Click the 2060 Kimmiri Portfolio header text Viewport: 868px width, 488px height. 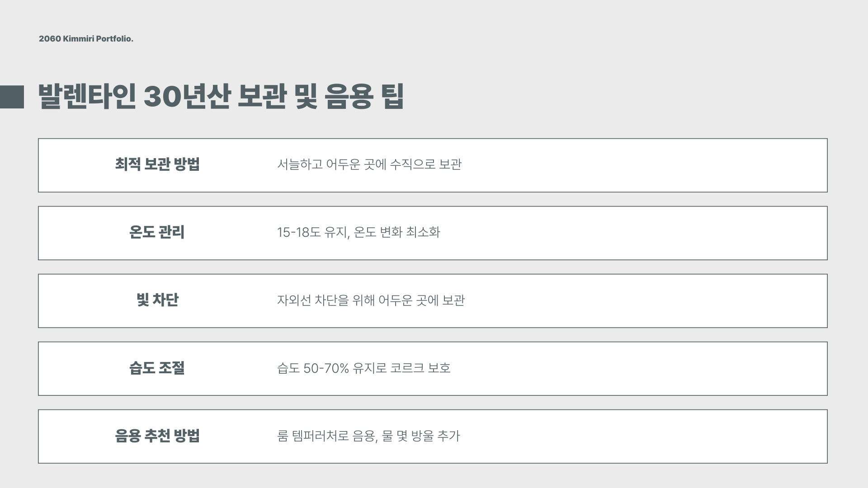[x=86, y=39]
